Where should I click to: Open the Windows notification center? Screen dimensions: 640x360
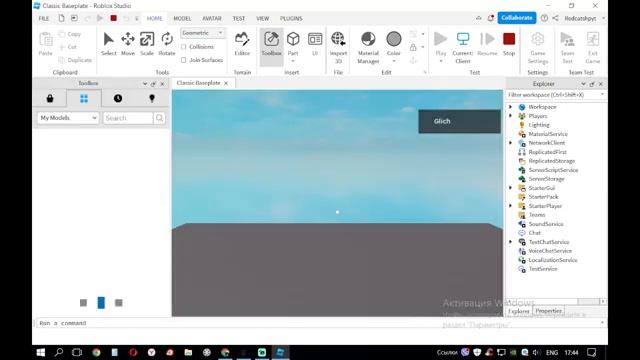[591, 352]
